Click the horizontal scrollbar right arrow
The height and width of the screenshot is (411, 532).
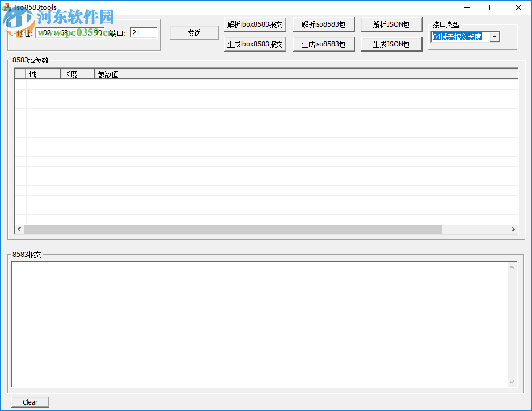point(513,229)
